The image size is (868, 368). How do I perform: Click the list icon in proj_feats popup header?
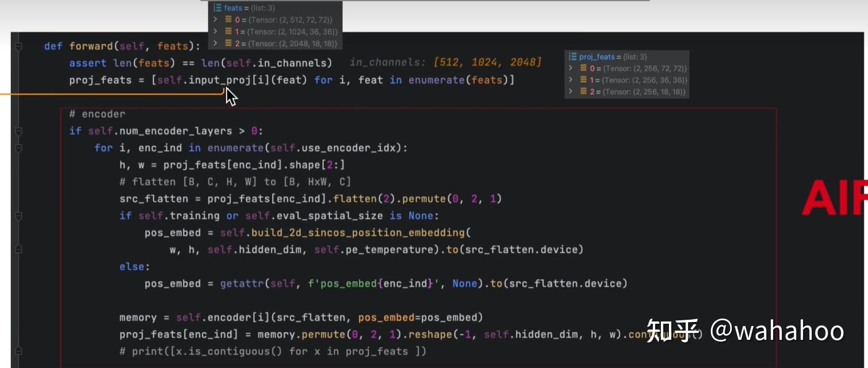point(573,57)
